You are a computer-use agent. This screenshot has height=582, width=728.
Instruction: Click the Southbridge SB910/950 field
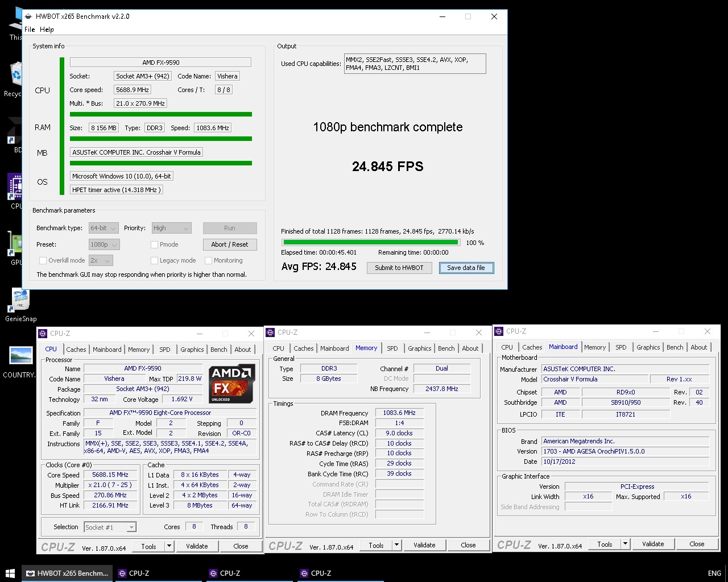click(x=626, y=402)
